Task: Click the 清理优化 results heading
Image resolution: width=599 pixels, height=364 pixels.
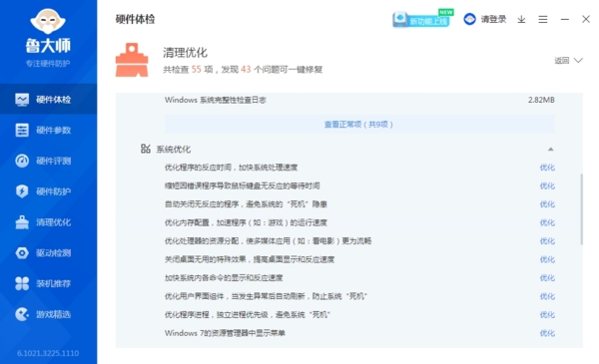Action: (x=186, y=53)
